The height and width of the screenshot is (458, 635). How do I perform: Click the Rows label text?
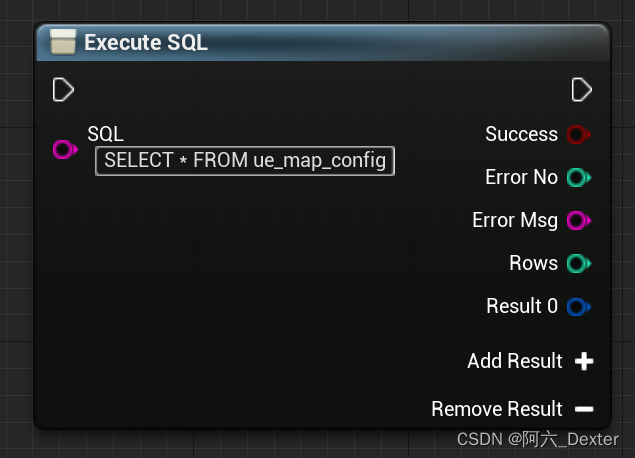pos(533,264)
